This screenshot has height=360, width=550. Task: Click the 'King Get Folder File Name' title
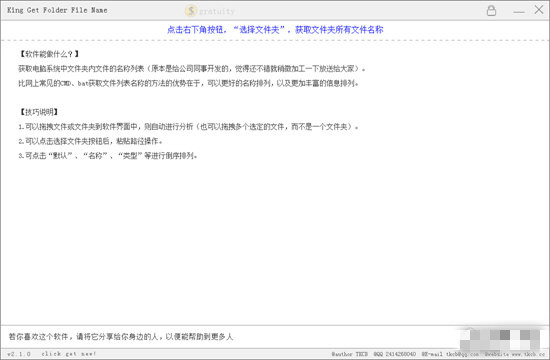click(57, 10)
